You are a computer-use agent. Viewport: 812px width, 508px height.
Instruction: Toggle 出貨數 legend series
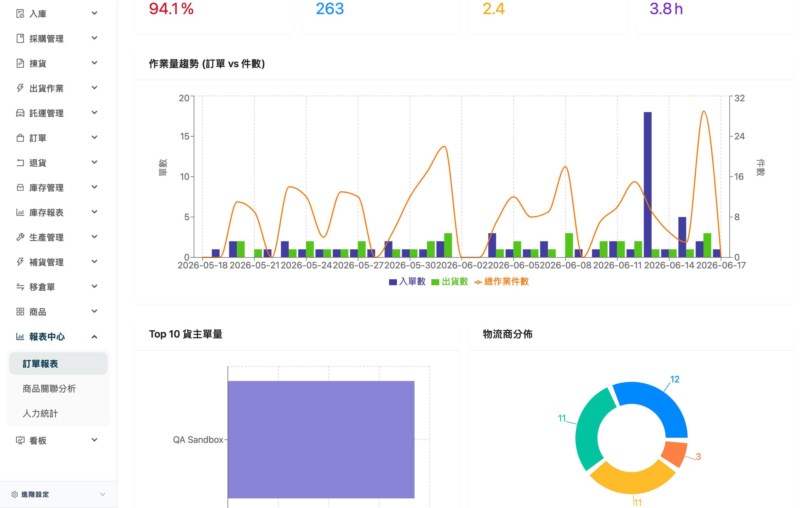(450, 282)
